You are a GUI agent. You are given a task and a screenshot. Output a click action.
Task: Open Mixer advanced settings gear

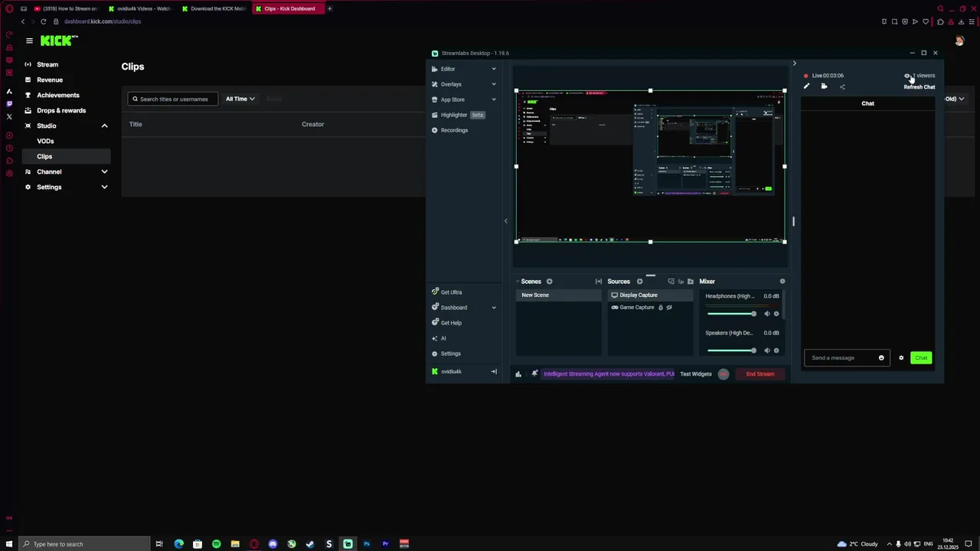(x=782, y=282)
